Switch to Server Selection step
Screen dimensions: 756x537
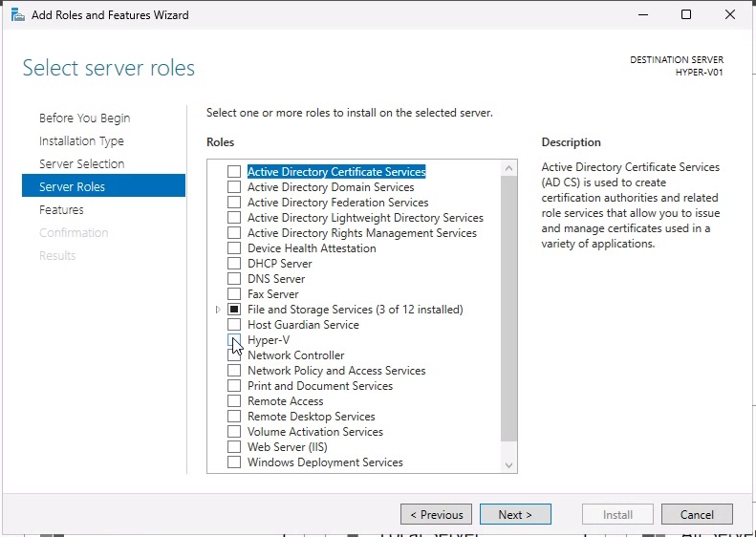pos(81,164)
